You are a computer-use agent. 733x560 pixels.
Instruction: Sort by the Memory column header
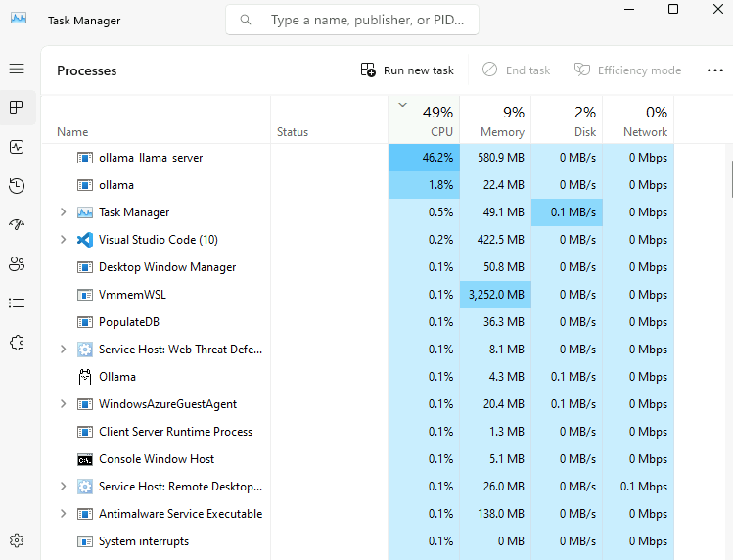click(495, 119)
